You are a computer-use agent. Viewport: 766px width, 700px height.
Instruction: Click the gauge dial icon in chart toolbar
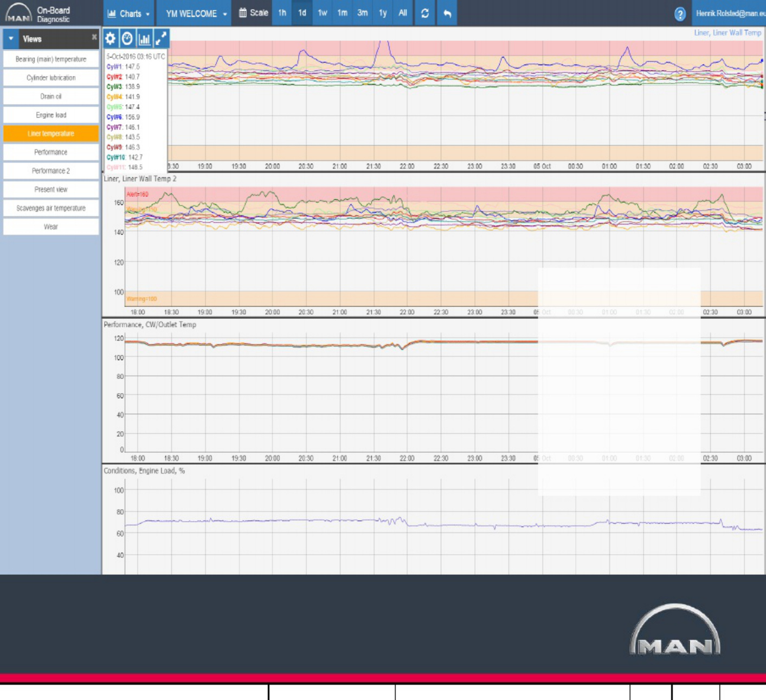pyautogui.click(x=127, y=38)
